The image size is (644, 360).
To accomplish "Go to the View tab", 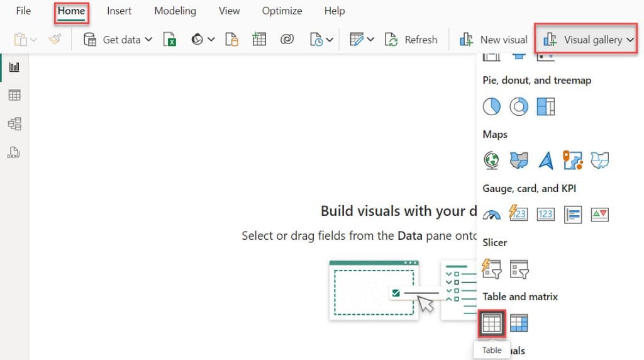I will pyautogui.click(x=229, y=11).
